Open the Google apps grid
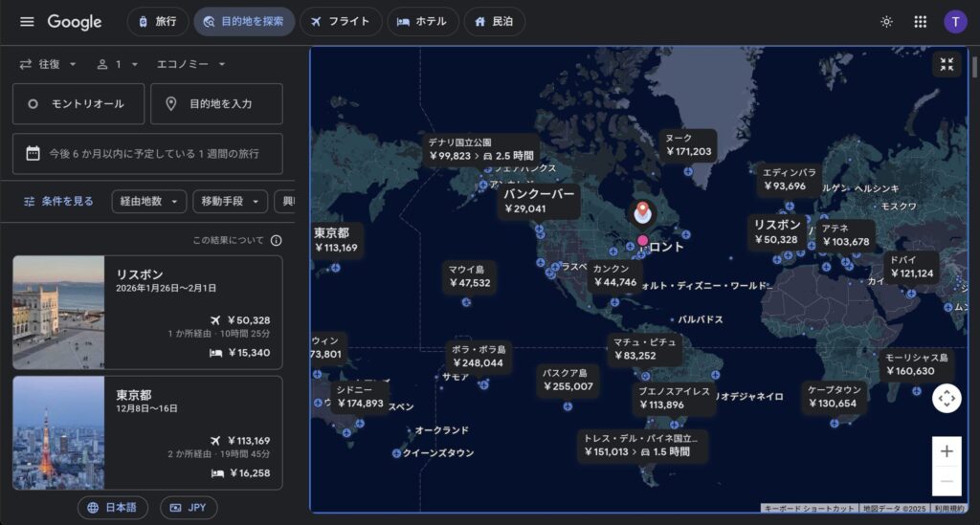The width and height of the screenshot is (980, 525). point(920,22)
